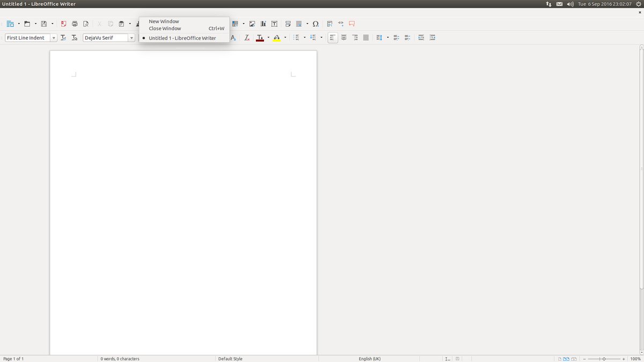The width and height of the screenshot is (644, 362).
Task: Toggle Justified alignment
Action: tap(366, 38)
